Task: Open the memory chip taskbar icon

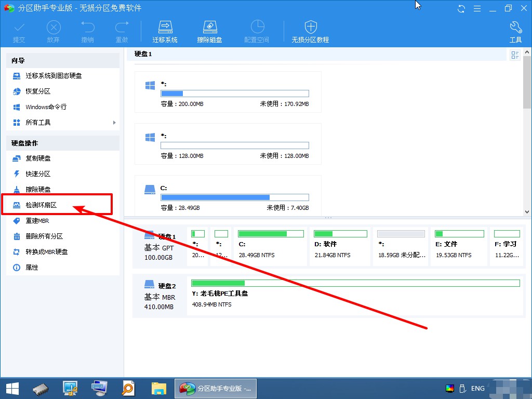Action: coord(41,389)
